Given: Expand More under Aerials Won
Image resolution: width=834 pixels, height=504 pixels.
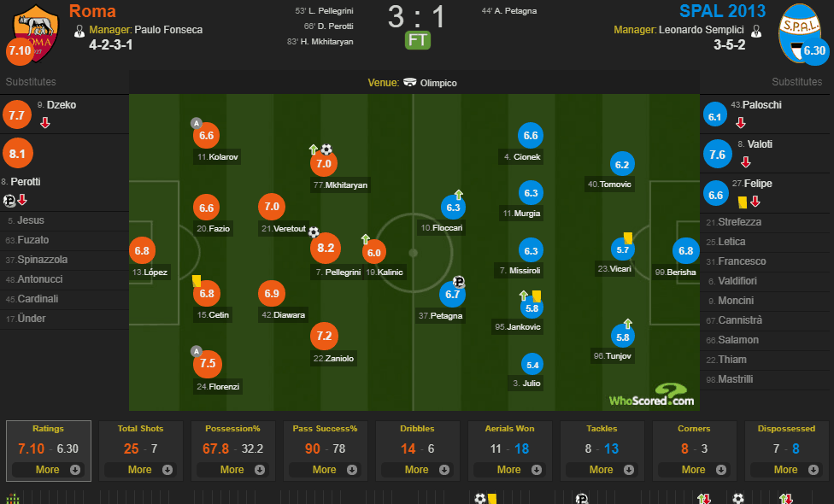Looking at the screenshot, I should (x=509, y=470).
